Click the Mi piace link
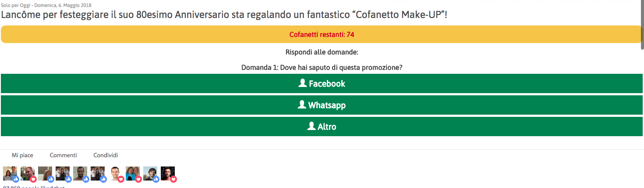Viewport: 644px width, 188px height. point(22,155)
